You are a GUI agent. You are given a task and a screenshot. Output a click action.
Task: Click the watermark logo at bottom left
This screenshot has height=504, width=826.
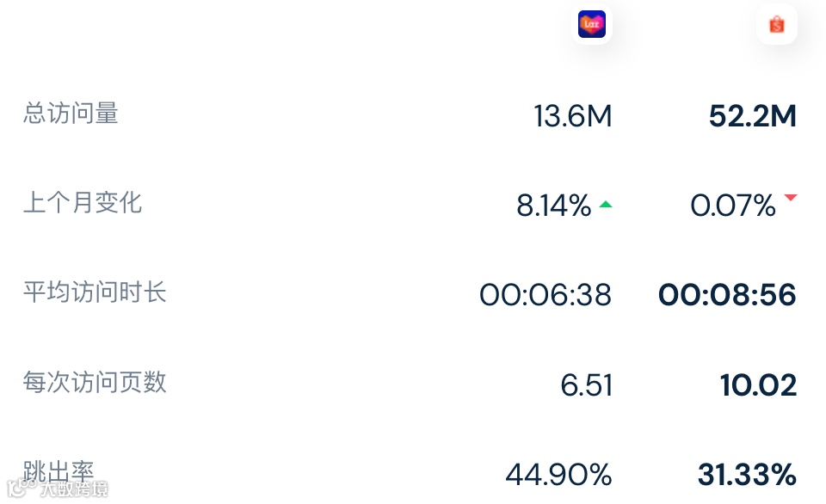point(58,489)
